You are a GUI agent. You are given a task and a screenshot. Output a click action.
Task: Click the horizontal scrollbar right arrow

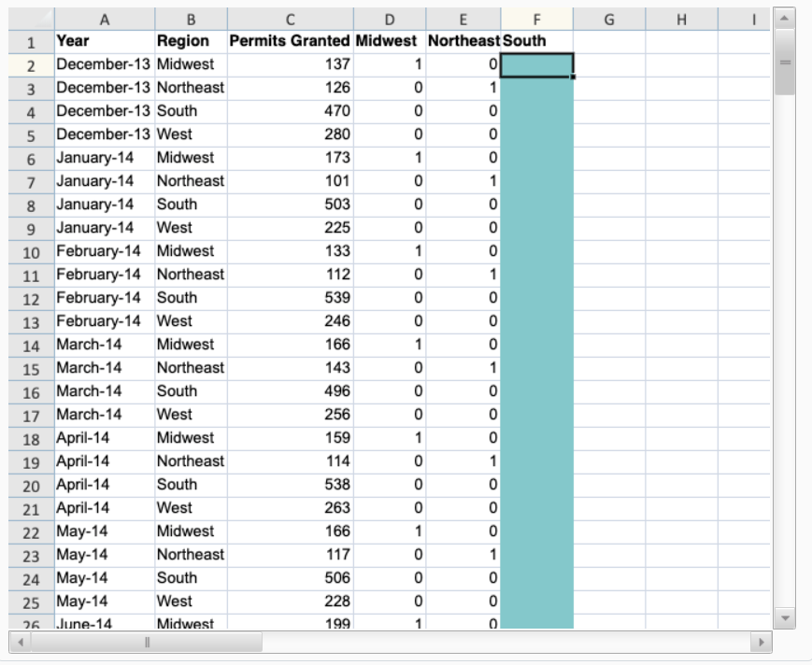tap(761, 643)
